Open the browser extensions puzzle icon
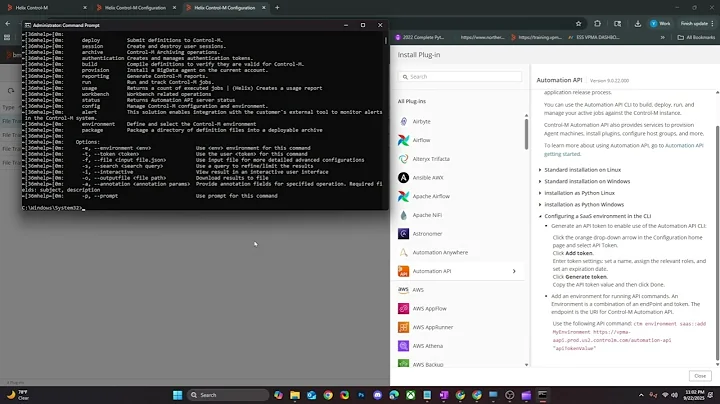This screenshot has width=720, height=404. (597, 23)
